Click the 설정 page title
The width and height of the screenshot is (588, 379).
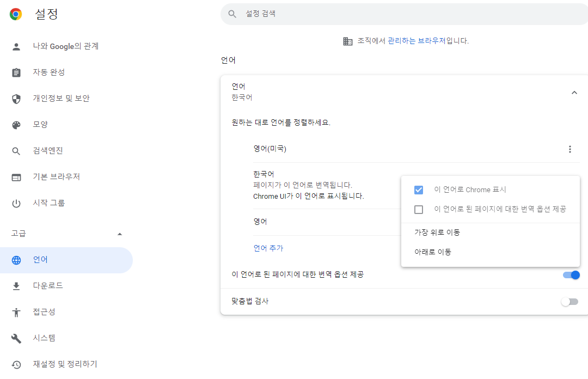point(46,14)
